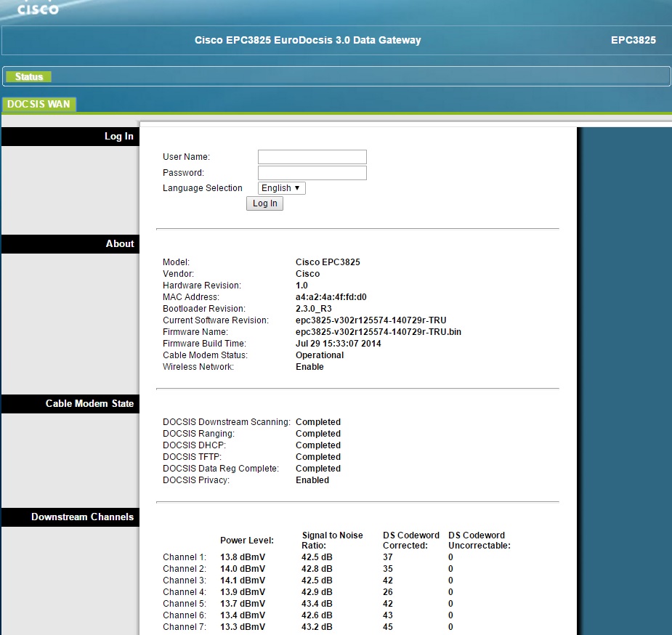Click the model value Cisco EPC3825
672x635 pixels.
pos(328,262)
